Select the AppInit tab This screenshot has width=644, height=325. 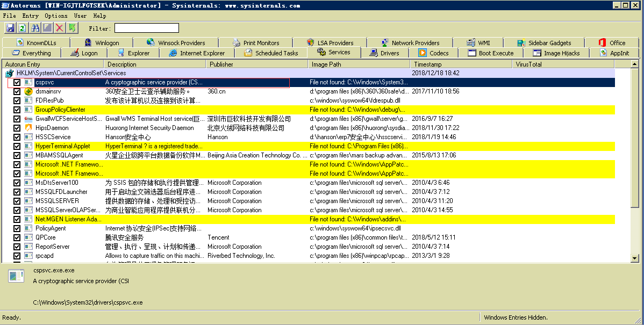point(614,53)
